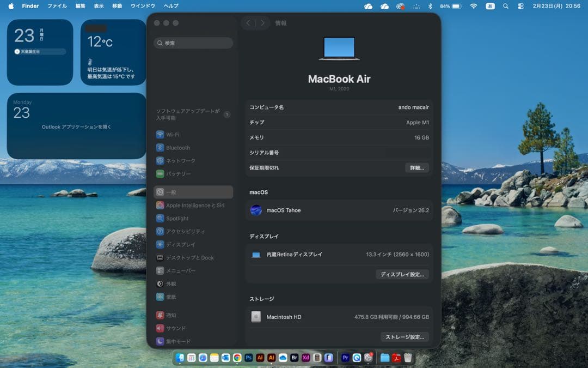Click the macOS Tahoe version row
This screenshot has width=588, height=368.
pyautogui.click(x=339, y=210)
